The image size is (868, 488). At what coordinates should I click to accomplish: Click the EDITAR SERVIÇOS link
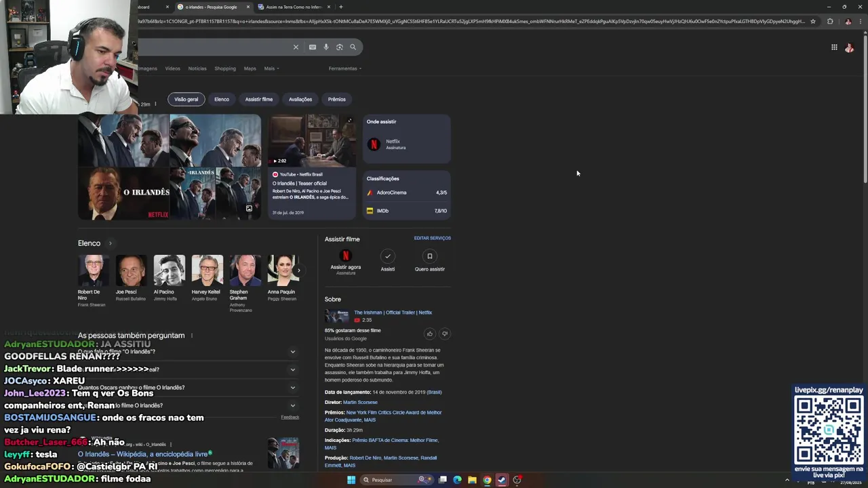pyautogui.click(x=433, y=239)
